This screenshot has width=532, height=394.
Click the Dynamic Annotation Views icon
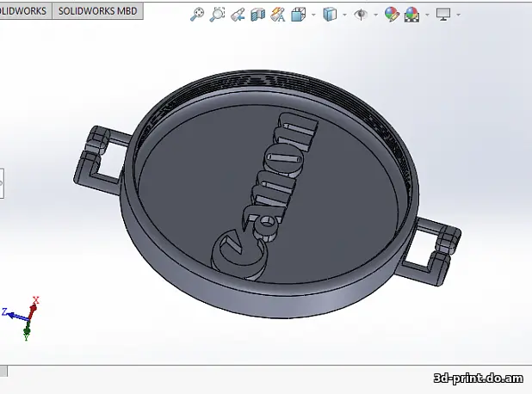coord(277,15)
